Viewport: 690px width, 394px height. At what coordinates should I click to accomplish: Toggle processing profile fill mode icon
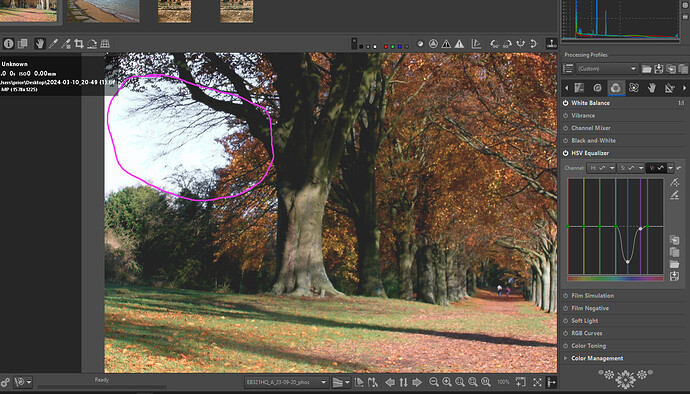click(x=568, y=69)
